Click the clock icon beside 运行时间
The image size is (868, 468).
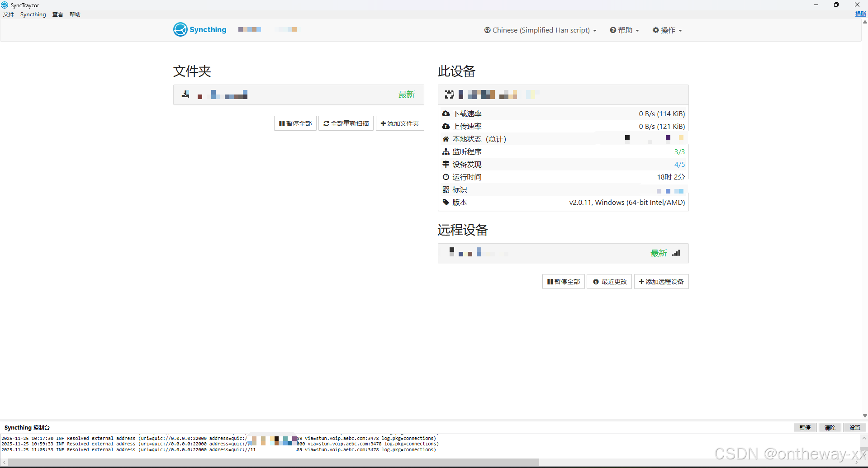click(x=446, y=177)
